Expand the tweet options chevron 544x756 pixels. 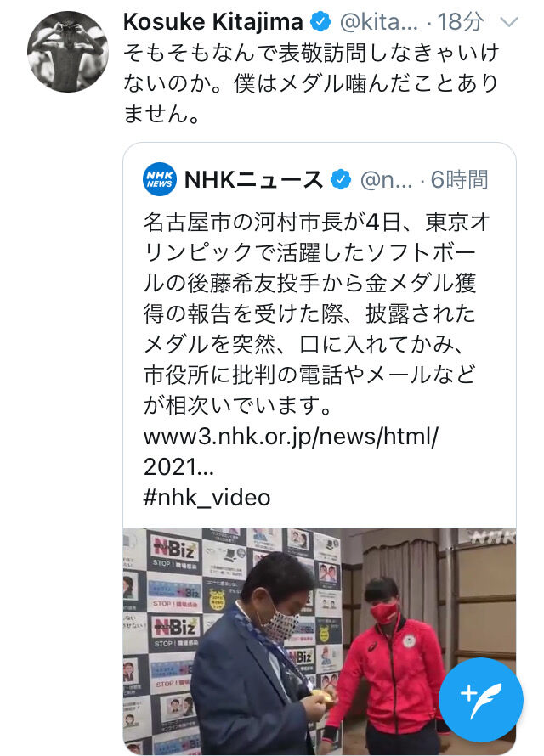point(509,22)
